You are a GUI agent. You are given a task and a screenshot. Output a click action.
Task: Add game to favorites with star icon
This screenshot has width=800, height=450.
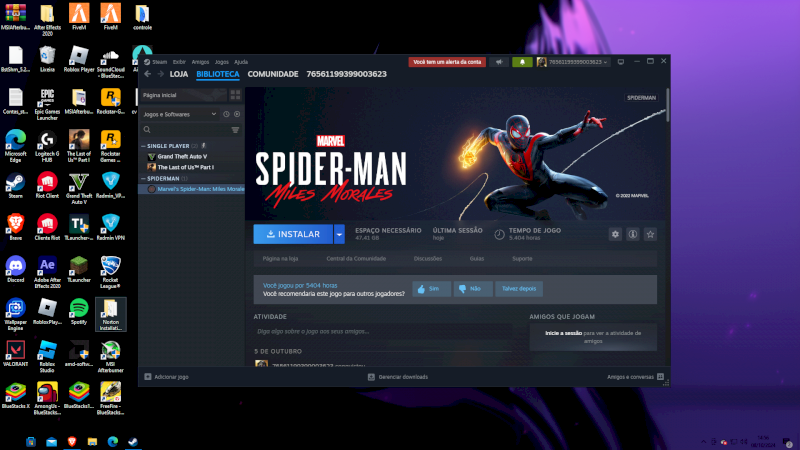[x=650, y=234]
